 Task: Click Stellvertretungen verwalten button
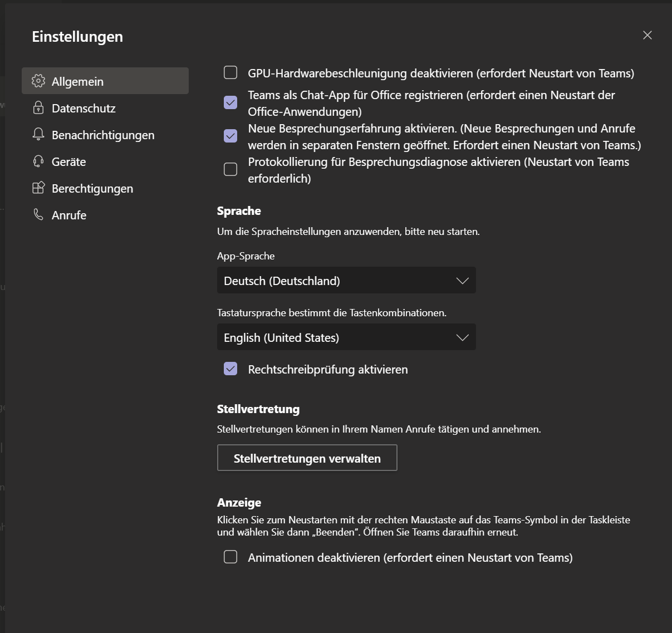[x=307, y=458]
